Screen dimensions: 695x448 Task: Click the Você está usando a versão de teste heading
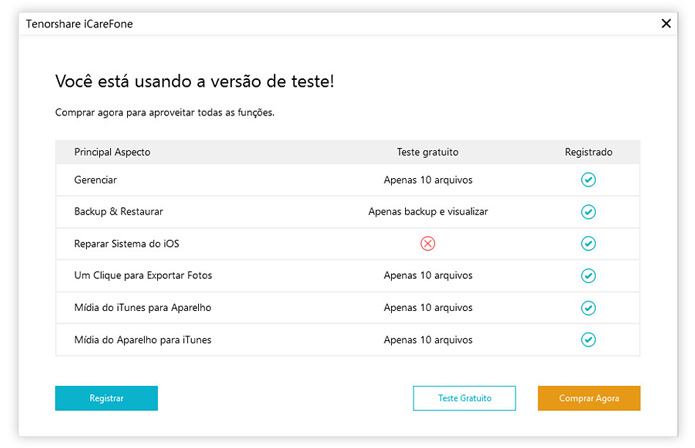click(x=195, y=81)
